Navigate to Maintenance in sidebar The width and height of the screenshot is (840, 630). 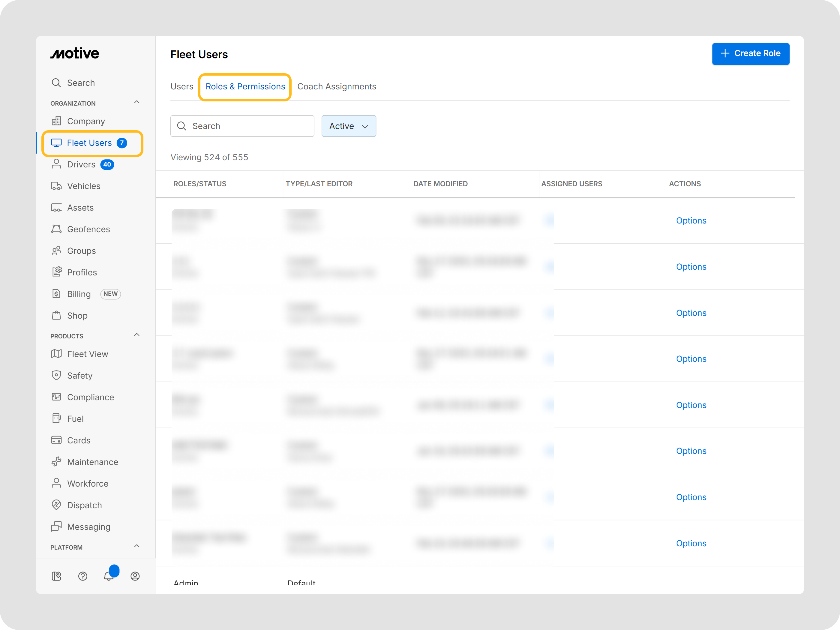(x=92, y=462)
